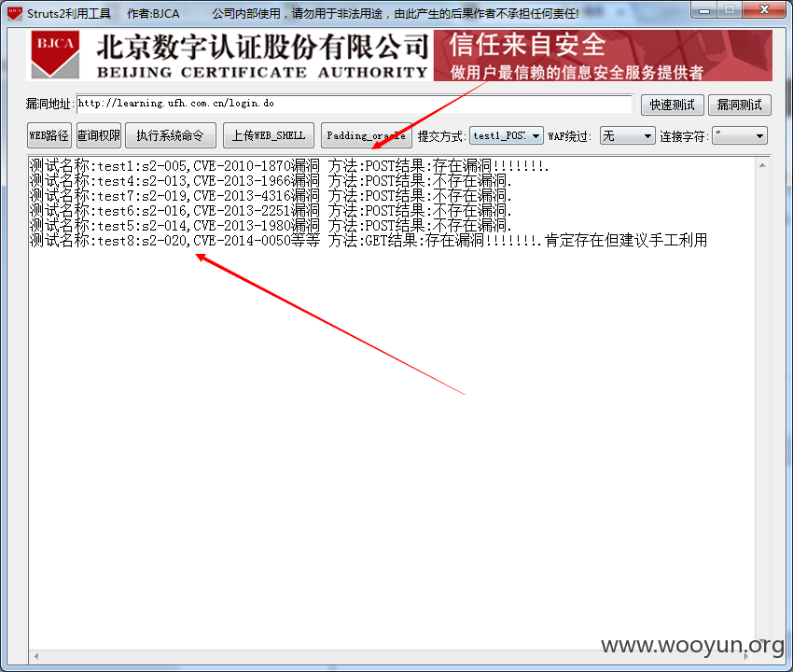Select the test7:s2-019 result line
The image size is (793, 672).
[x=271, y=196]
